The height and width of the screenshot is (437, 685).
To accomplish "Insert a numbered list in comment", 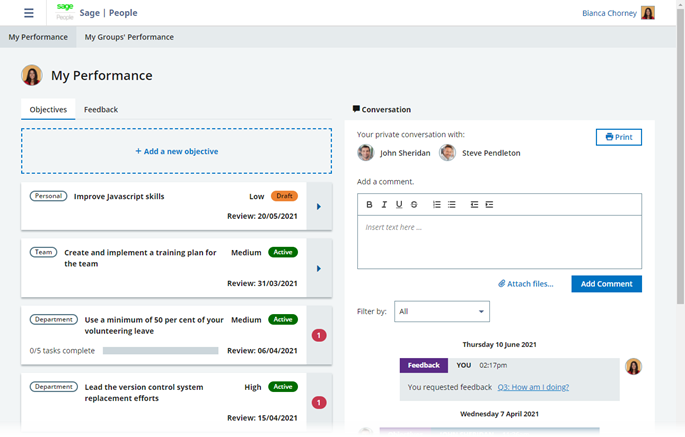I will pos(437,204).
